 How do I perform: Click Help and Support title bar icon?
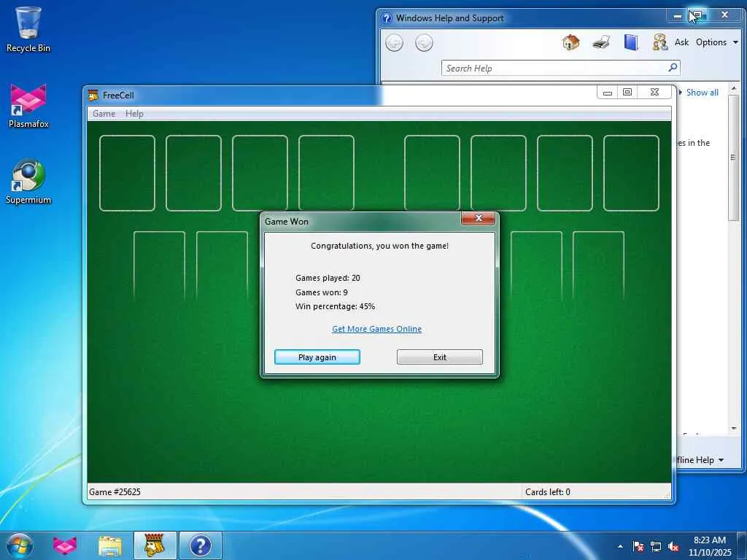pos(387,18)
